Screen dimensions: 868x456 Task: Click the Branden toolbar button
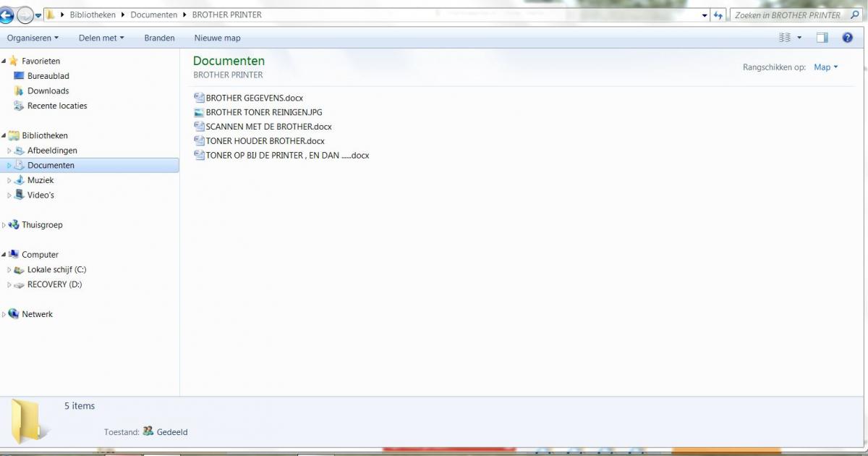tap(159, 38)
